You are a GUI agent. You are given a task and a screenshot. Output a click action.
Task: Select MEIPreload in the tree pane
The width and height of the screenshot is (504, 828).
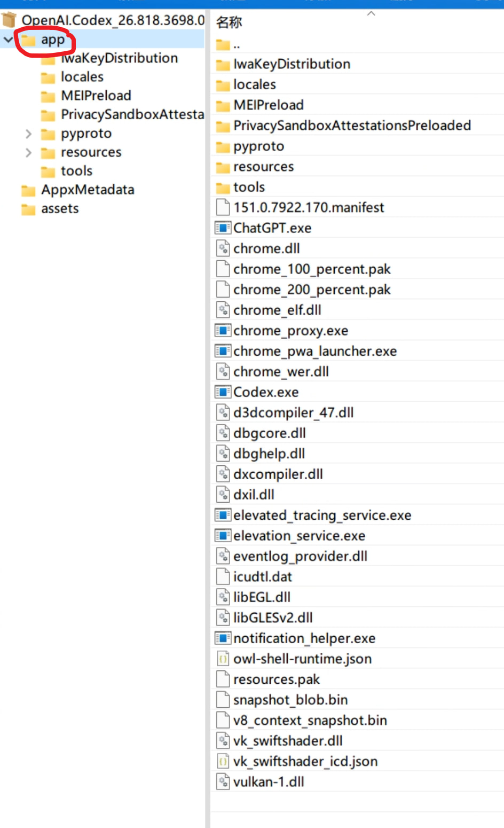[96, 96]
